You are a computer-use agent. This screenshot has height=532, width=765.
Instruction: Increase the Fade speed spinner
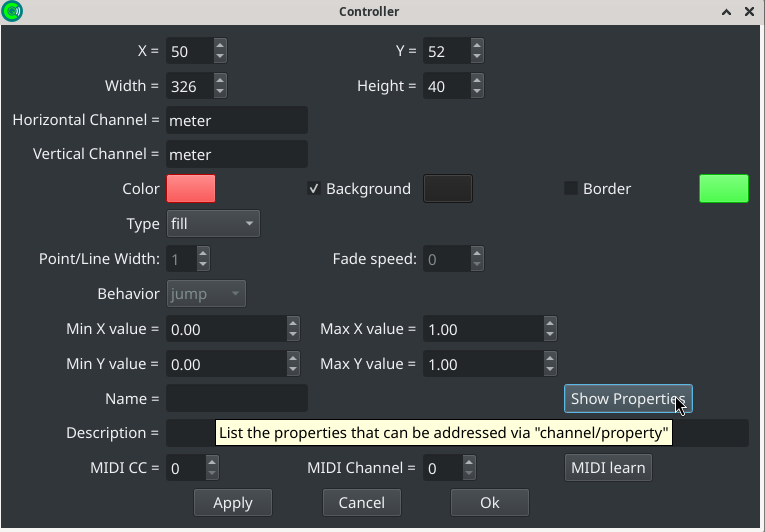pyautogui.click(x=477, y=253)
